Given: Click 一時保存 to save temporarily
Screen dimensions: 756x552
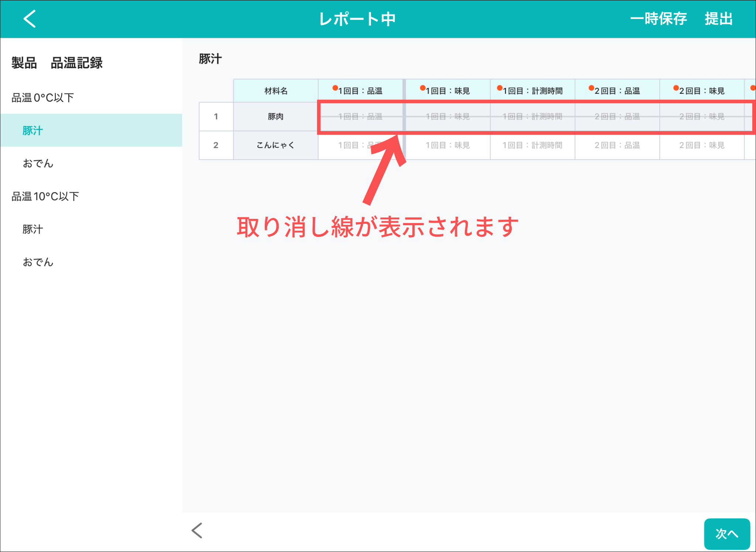Looking at the screenshot, I should pos(658,18).
